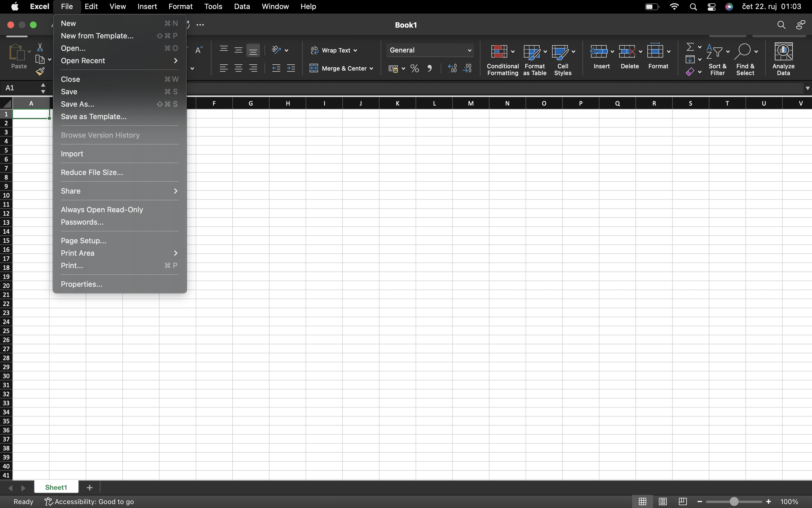Align text to top of cell
812x508 pixels.
point(224,50)
